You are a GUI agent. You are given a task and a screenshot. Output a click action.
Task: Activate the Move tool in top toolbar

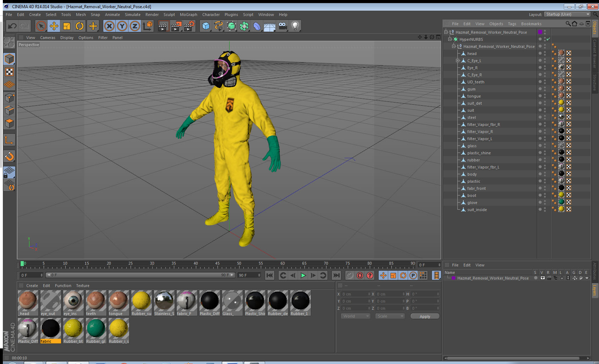54,26
